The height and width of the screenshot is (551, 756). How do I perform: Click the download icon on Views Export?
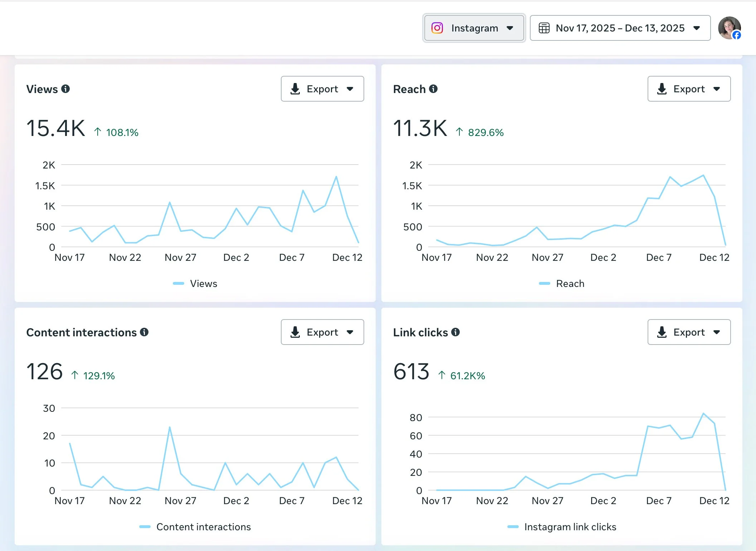point(295,89)
